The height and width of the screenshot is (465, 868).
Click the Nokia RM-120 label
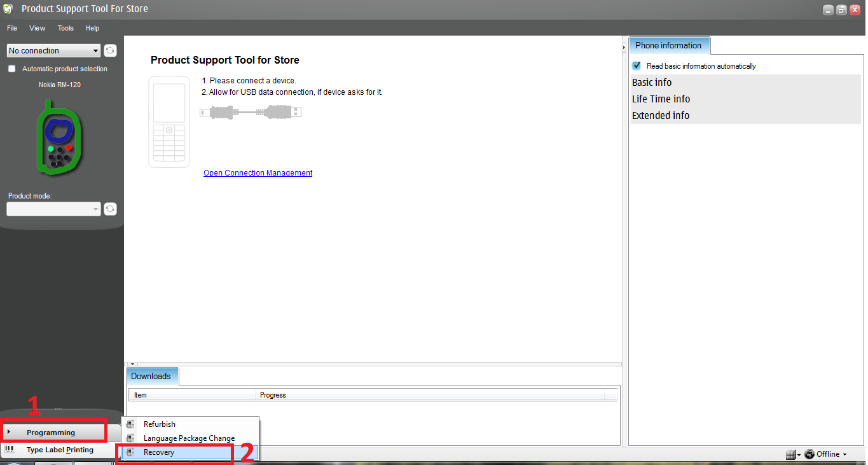[60, 85]
